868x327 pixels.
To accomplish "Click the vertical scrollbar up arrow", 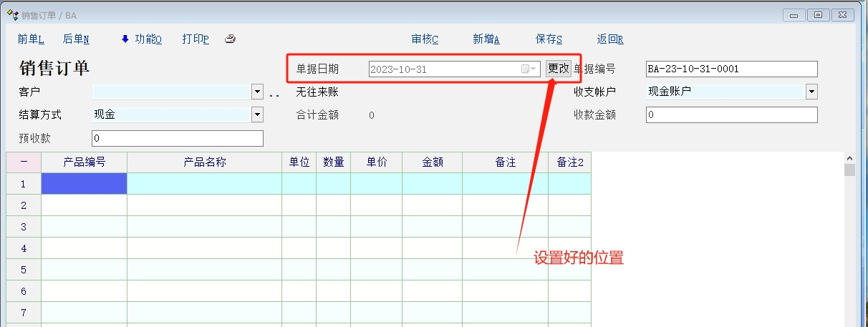I will pos(849,158).
